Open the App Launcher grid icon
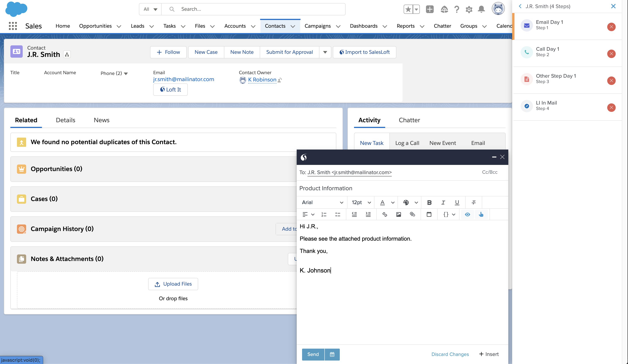Screen dimensions: 628x364 click(x=13, y=26)
